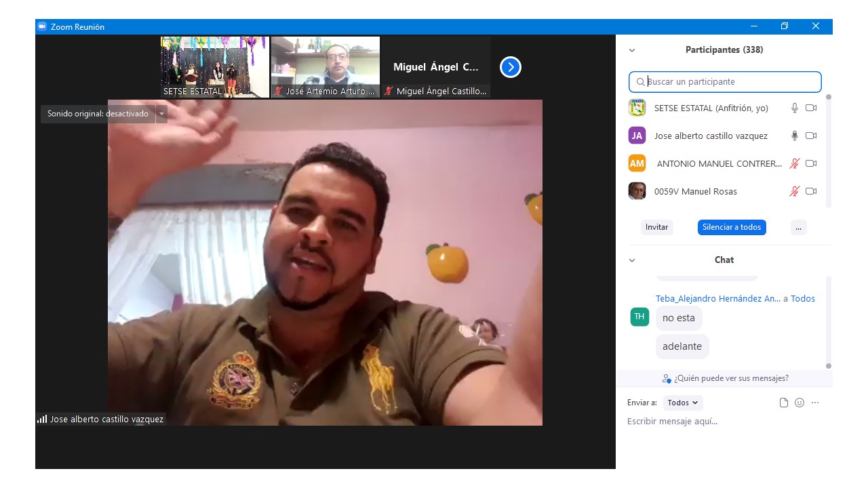This screenshot has width=868, height=488.
Task: Click camera icon for Jose alberto castillo vazquez
Action: (x=811, y=136)
